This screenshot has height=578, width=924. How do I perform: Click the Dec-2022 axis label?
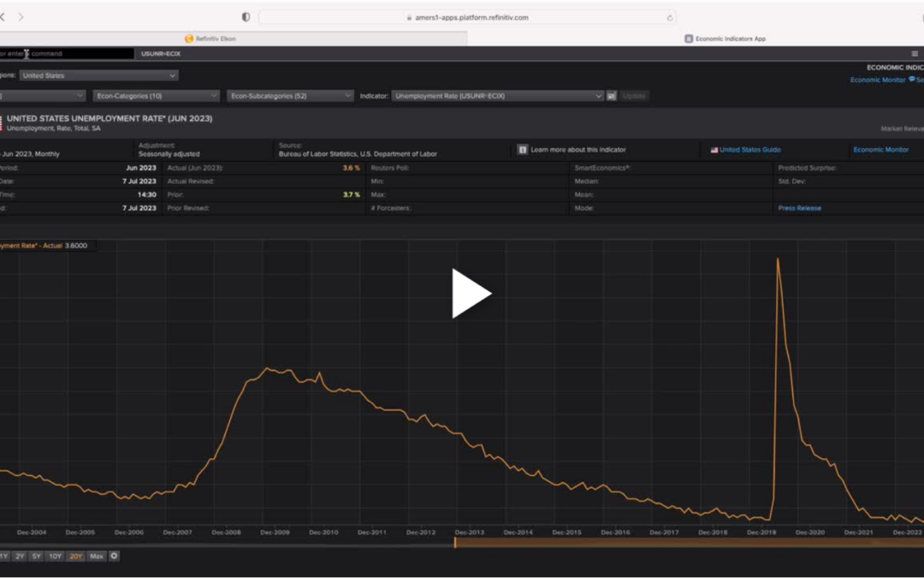click(x=907, y=532)
